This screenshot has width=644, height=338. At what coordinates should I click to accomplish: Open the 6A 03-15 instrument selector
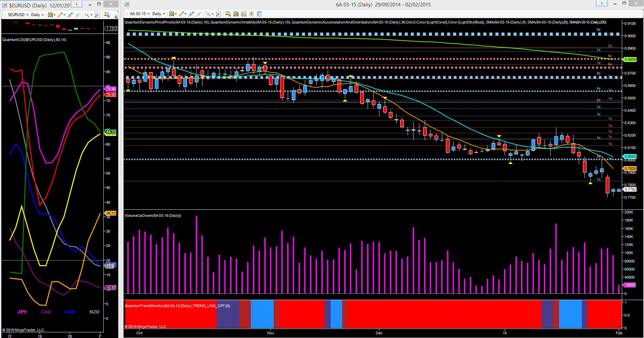click(139, 14)
